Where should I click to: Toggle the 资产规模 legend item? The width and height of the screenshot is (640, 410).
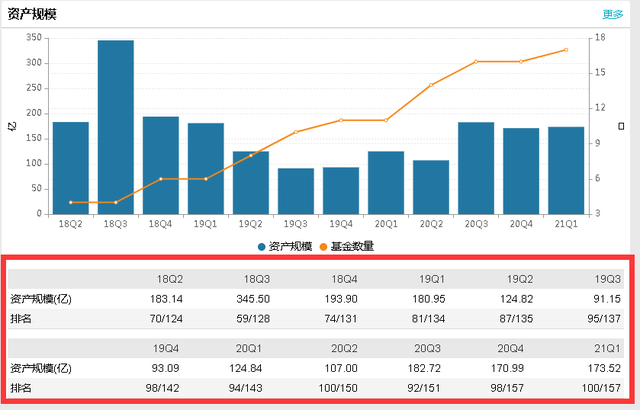point(285,246)
